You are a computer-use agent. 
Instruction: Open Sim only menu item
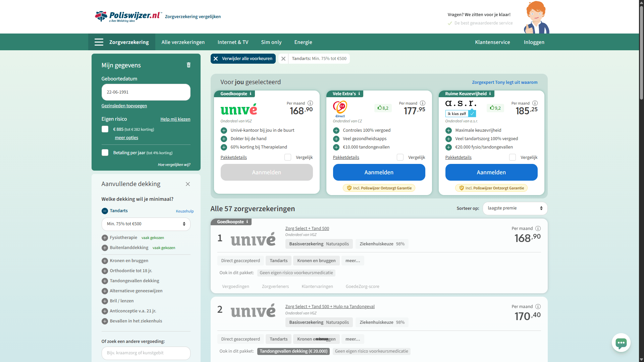pyautogui.click(x=271, y=42)
